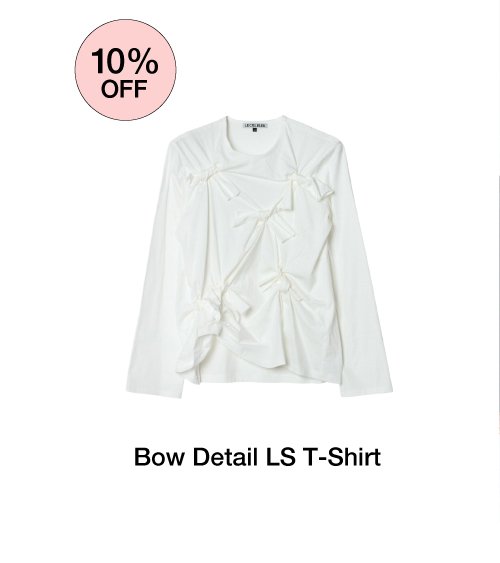Click "LS" in the product title
500x563 pixels.
click(281, 457)
